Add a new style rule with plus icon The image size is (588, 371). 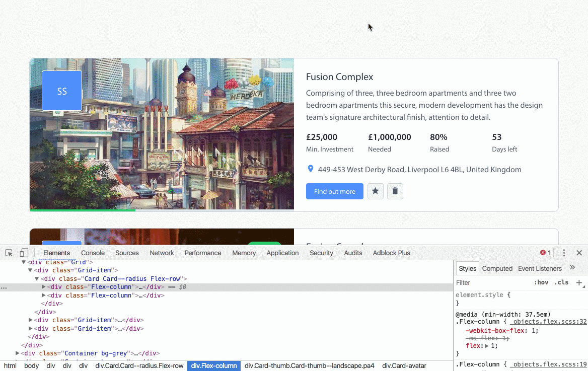pyautogui.click(x=579, y=282)
